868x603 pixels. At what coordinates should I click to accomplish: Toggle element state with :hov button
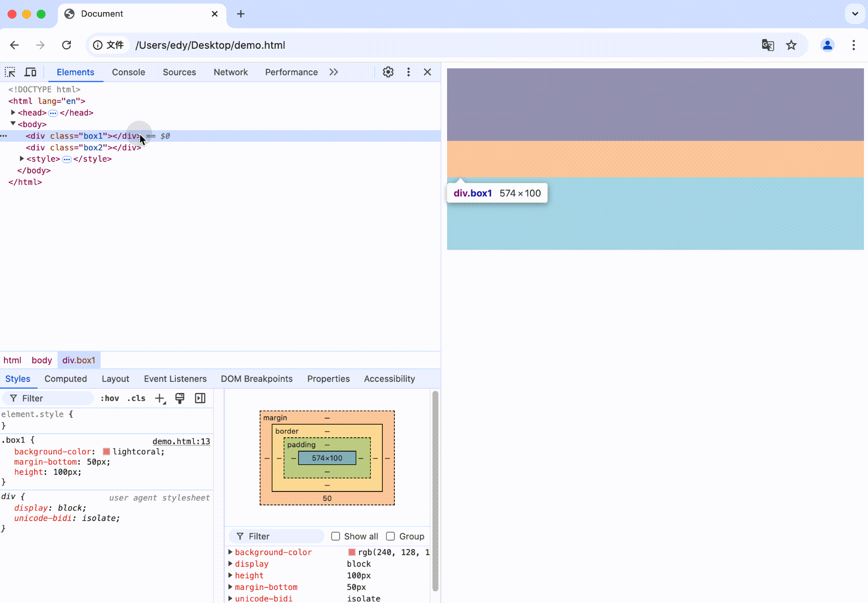(x=110, y=398)
